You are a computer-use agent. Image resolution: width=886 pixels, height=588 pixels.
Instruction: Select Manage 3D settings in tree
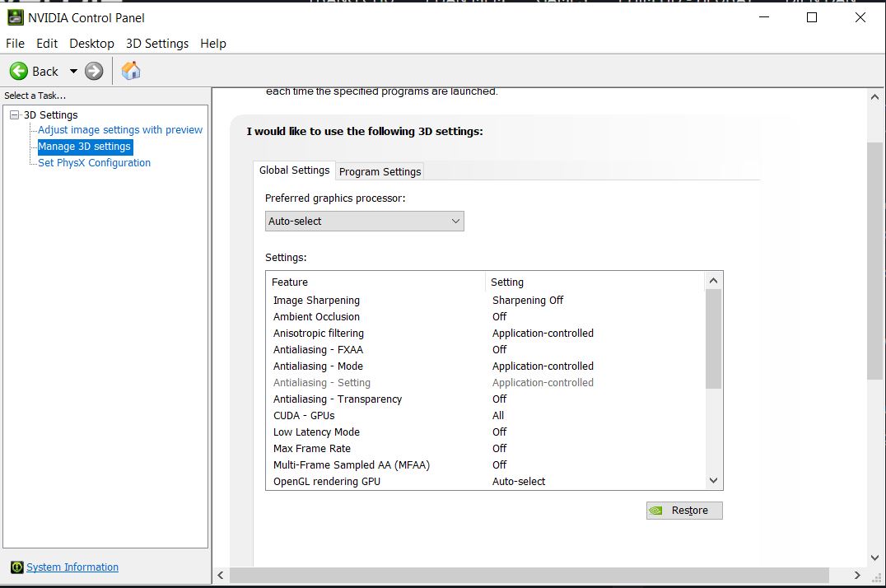pyautogui.click(x=85, y=147)
